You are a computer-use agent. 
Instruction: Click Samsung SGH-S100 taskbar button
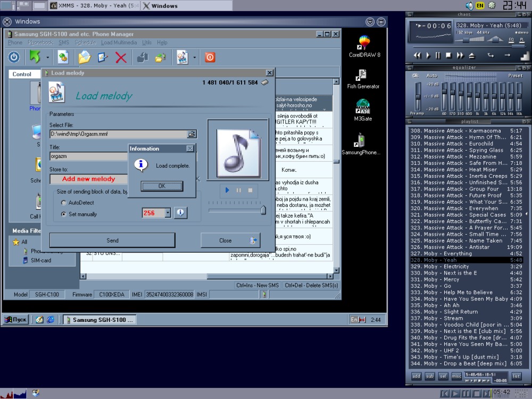pyautogui.click(x=99, y=320)
